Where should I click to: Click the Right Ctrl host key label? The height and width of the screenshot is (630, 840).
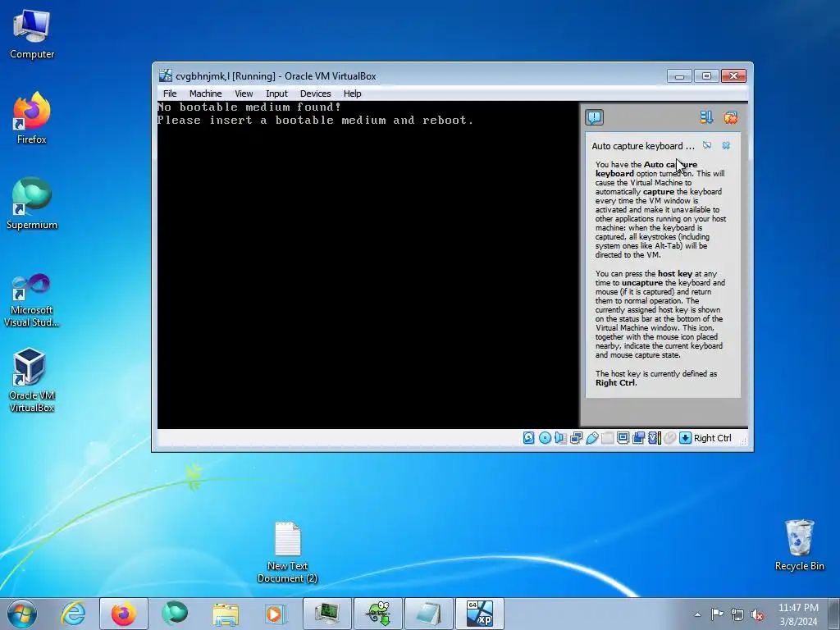pos(713,438)
